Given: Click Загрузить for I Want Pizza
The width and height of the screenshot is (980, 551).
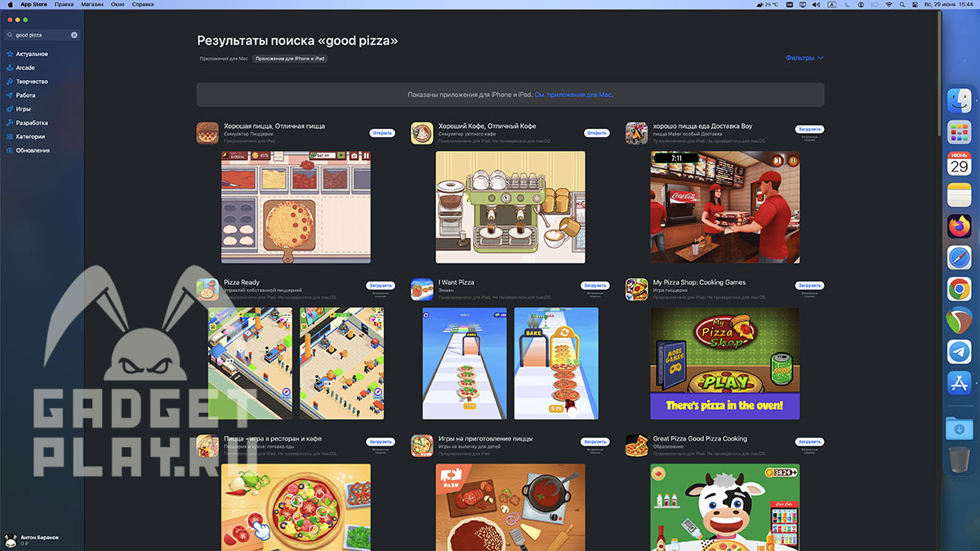Looking at the screenshot, I should pos(595,286).
